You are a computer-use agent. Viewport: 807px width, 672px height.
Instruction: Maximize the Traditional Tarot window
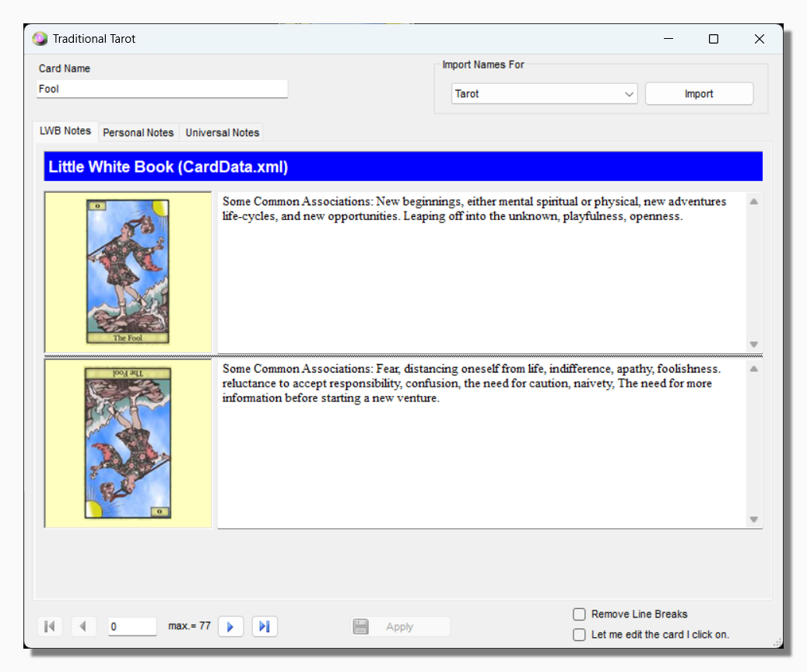point(714,39)
